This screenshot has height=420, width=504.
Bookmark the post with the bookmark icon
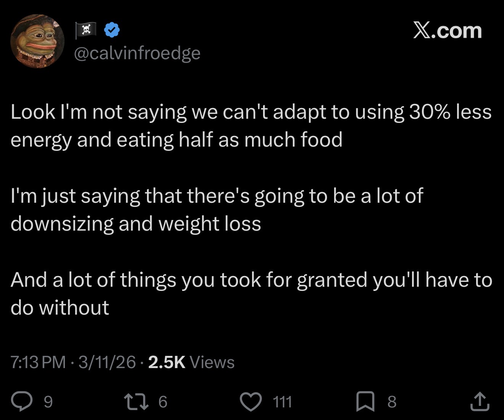tap(365, 402)
